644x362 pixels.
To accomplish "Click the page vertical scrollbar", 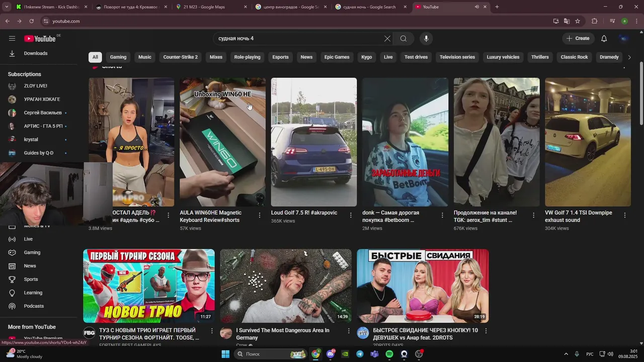I will 641,94.
